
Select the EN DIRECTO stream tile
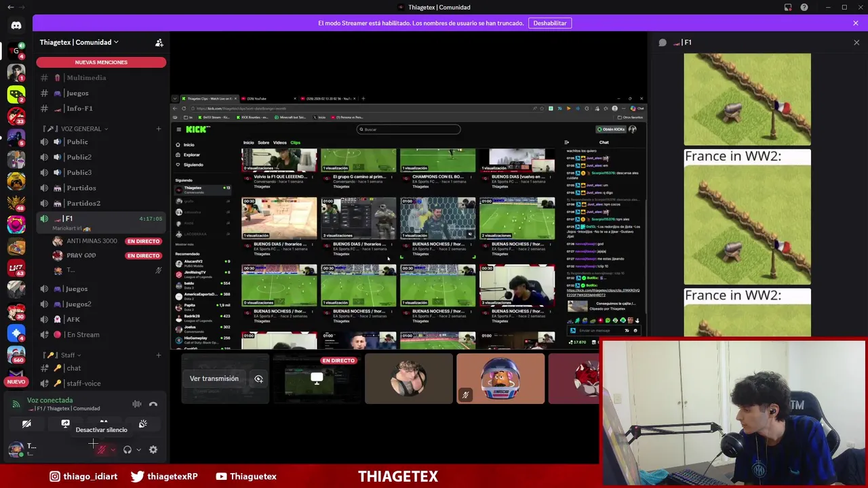click(317, 378)
